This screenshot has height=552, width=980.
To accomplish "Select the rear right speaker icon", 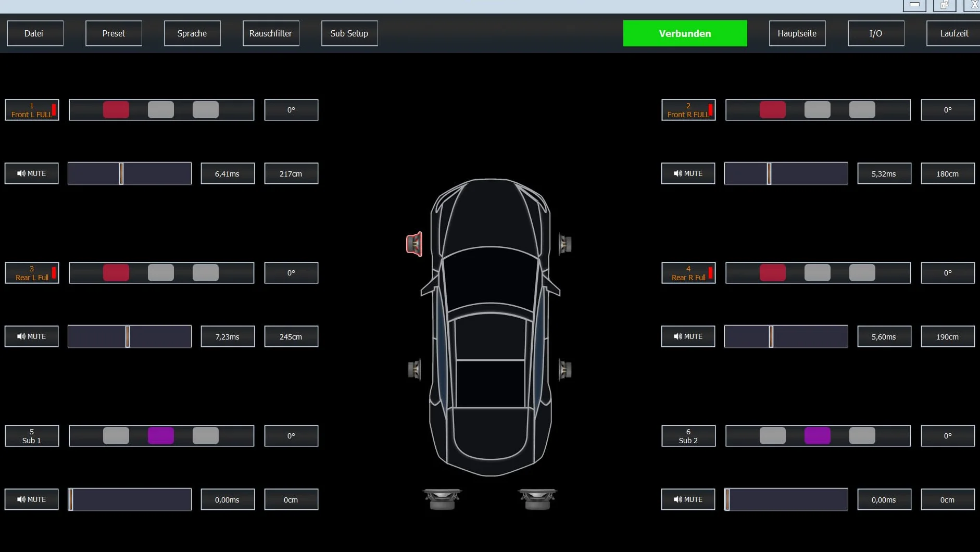I will 566,370.
